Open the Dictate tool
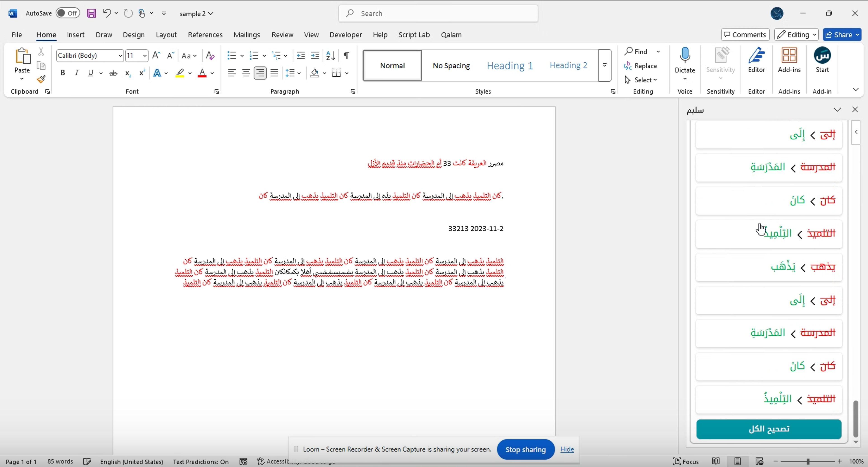868x467 pixels. pos(685,61)
